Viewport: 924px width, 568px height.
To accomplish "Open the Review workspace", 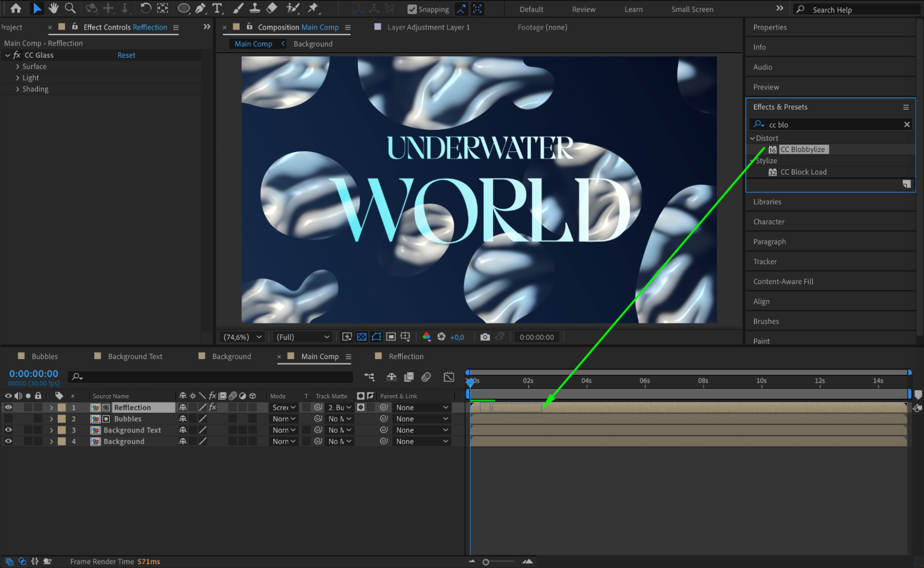I will click(x=583, y=9).
